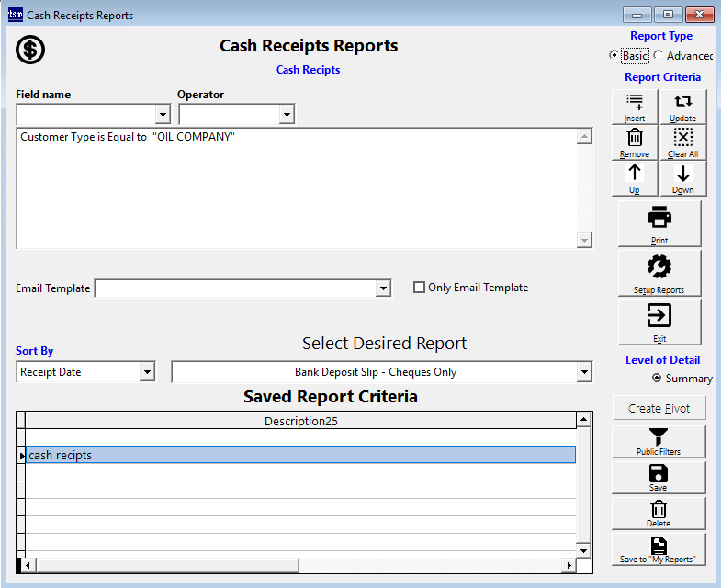This screenshot has width=721, height=588.
Task: Click the Create Pivot button
Action: 659,409
